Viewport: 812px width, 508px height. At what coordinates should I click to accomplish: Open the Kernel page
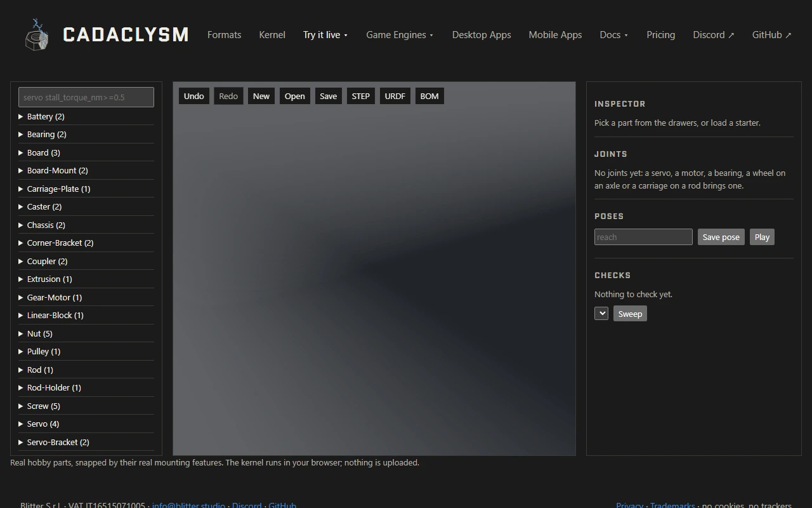coord(272,35)
